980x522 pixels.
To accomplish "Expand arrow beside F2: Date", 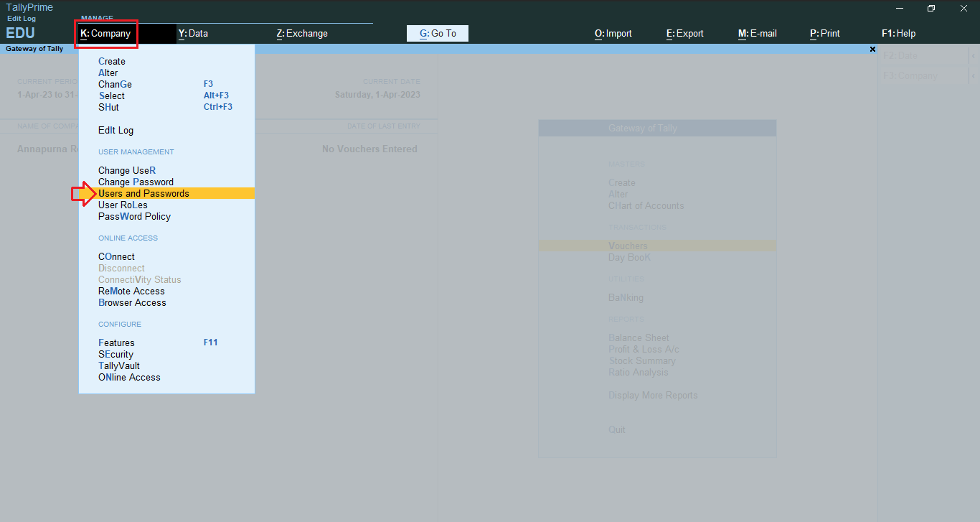I will click(974, 56).
